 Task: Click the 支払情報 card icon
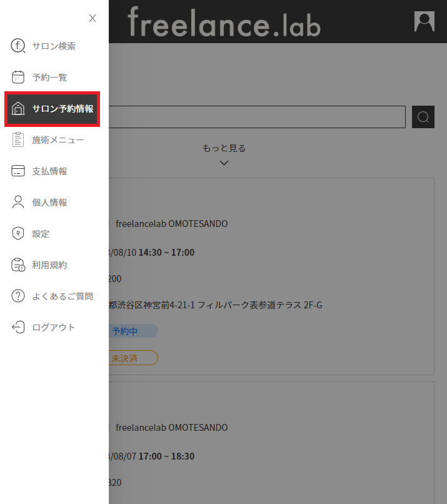[18, 171]
